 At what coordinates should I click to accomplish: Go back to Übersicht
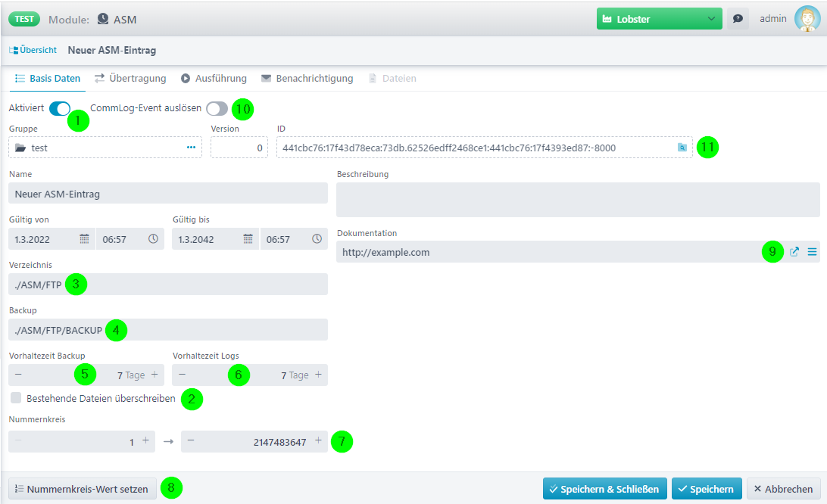33,50
